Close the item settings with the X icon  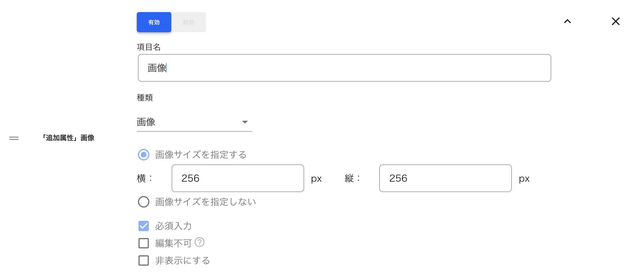pyautogui.click(x=616, y=21)
